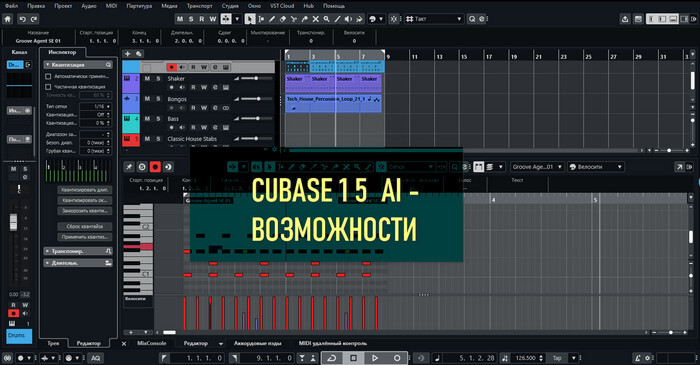
Task: Click the Сброс квантайза button
Action: tap(85, 226)
